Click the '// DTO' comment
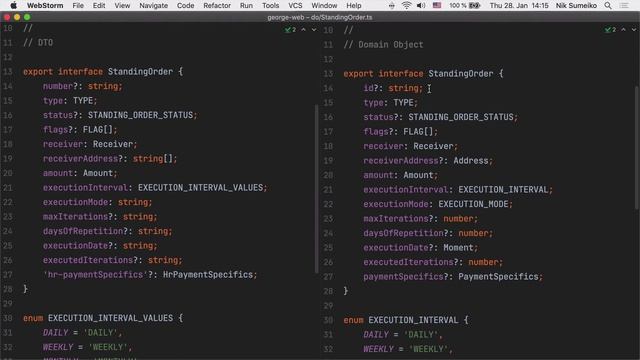The image size is (640, 360). (38, 43)
